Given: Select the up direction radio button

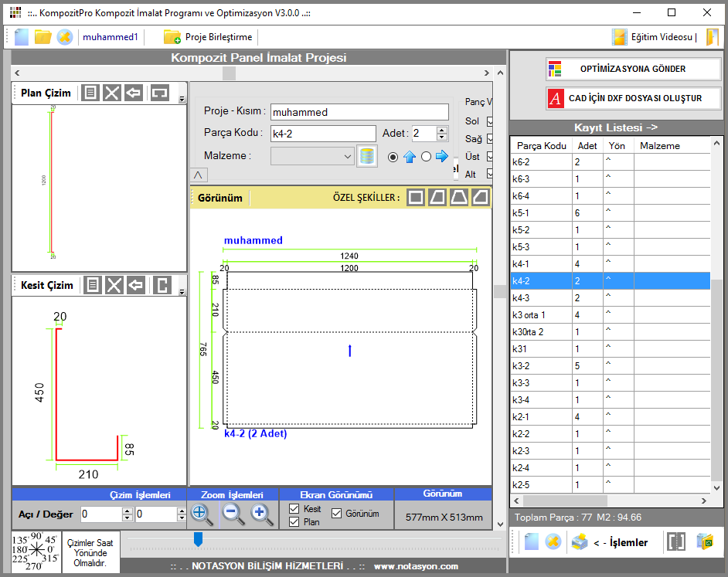Looking at the screenshot, I should tap(393, 157).
